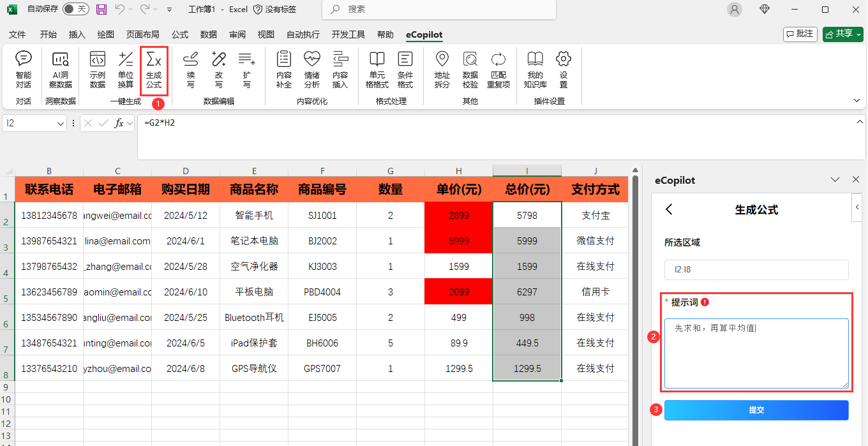Open the 智能对话 chat tool
The width and height of the screenshot is (868, 446).
24,70
